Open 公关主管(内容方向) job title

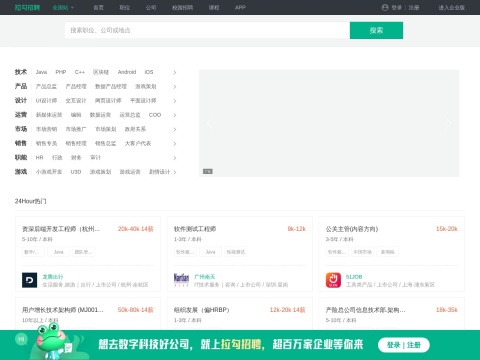352,229
